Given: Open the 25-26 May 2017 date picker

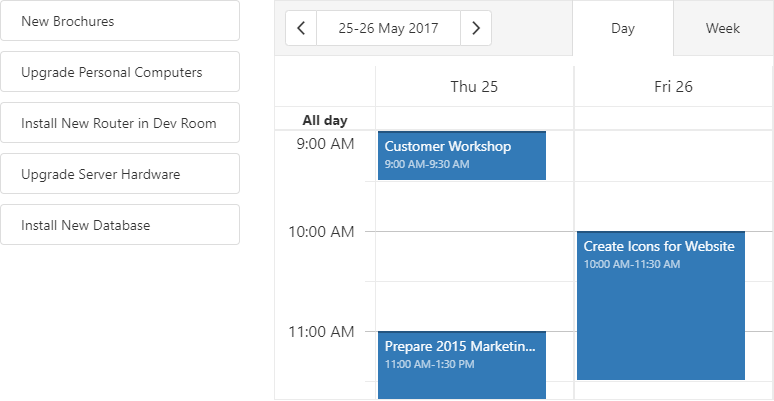Looking at the screenshot, I should (388, 28).
